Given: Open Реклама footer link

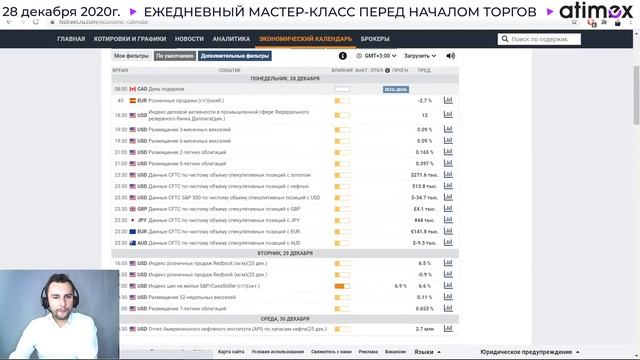Looking at the screenshot, I should [368, 351].
